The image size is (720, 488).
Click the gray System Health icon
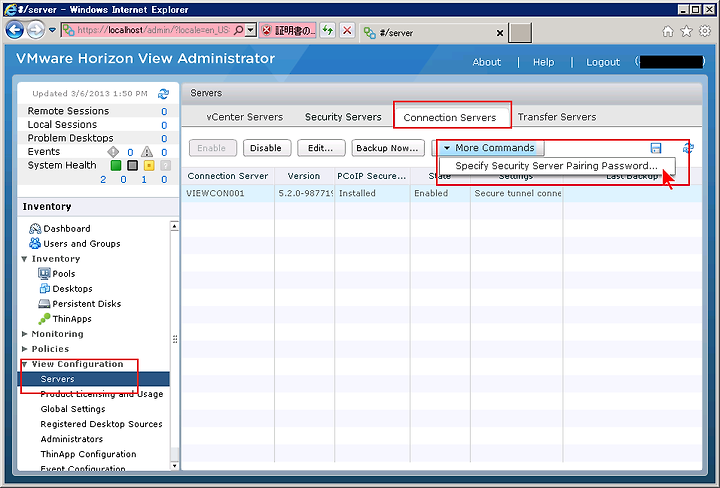pos(132,165)
